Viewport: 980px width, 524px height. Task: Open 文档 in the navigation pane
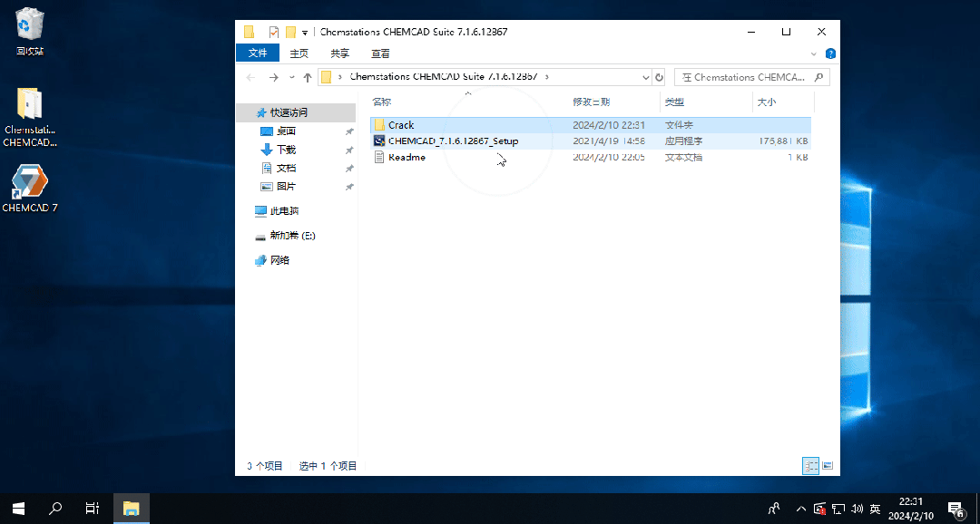(x=286, y=168)
